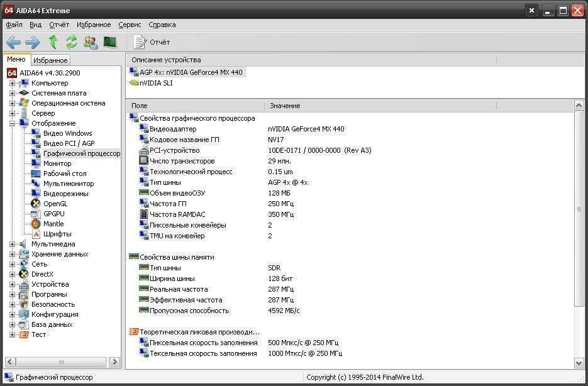Expand the Устройства tree node
The height and width of the screenshot is (386, 588).
12,284
